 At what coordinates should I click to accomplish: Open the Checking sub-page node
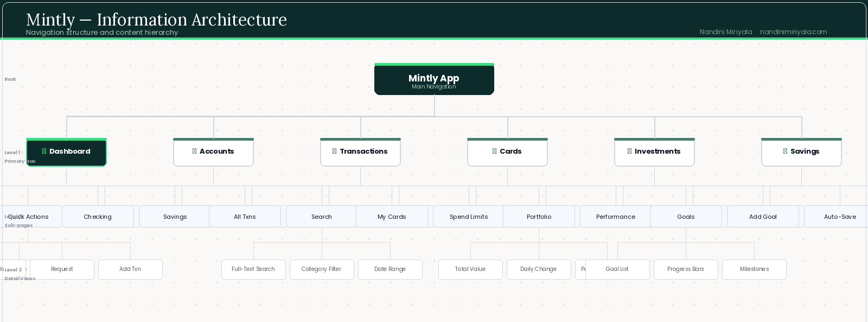pos(98,217)
